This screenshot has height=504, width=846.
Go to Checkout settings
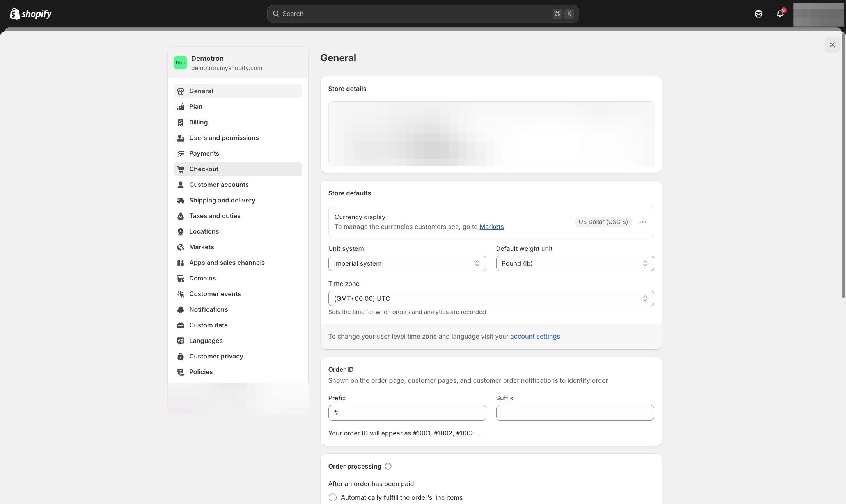(204, 169)
